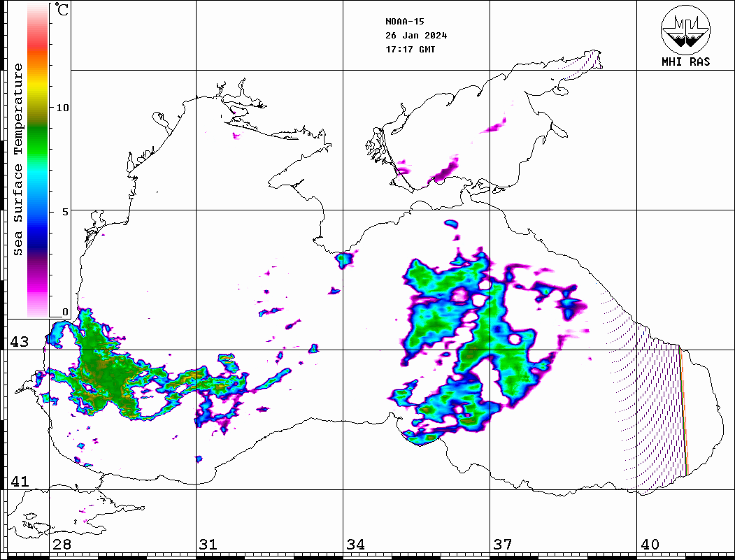Click the 'MHI RAS' label text
The width and height of the screenshot is (735, 560).
tap(686, 62)
